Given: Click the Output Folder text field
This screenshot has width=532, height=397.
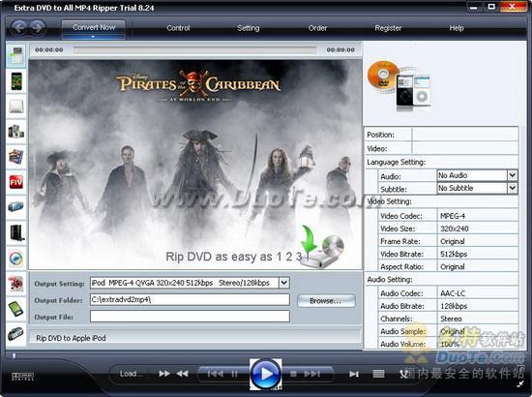Looking at the screenshot, I should [190, 299].
